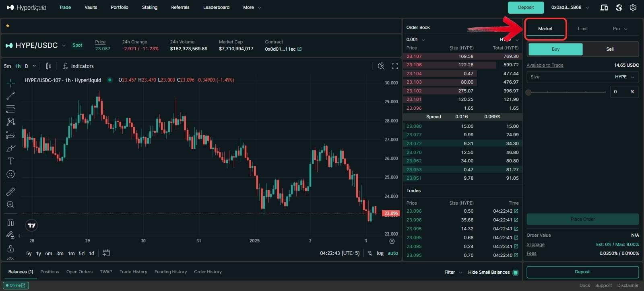Viewport: 644px width, 291px height.
Task: Switch to the Open Orders tab
Action: click(79, 272)
